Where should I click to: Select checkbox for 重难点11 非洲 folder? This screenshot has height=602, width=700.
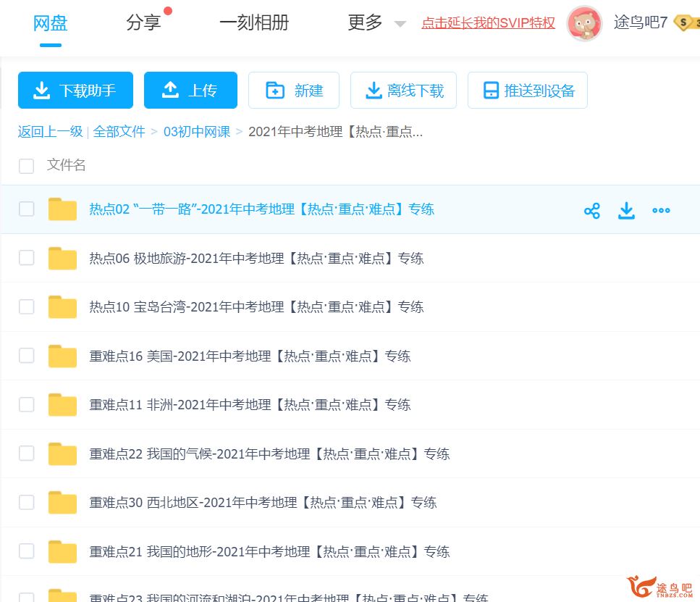(x=26, y=405)
